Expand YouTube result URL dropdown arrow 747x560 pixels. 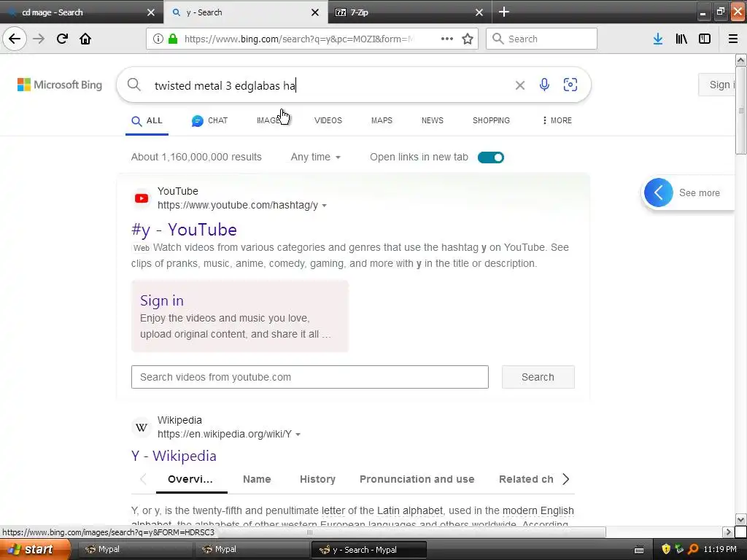click(x=325, y=206)
